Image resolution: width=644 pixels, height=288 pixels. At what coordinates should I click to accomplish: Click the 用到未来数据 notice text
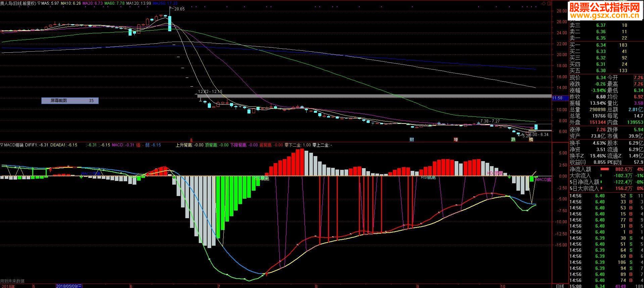[x=12, y=281]
